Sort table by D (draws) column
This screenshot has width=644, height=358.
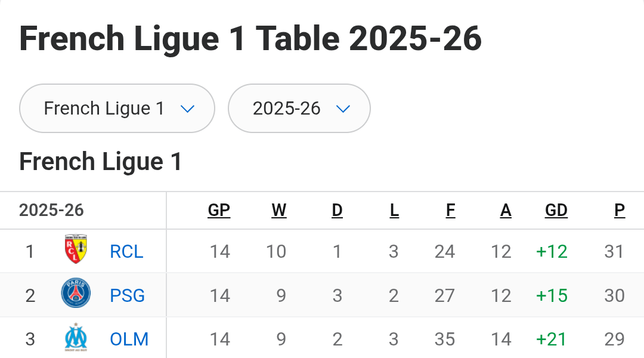tap(337, 210)
